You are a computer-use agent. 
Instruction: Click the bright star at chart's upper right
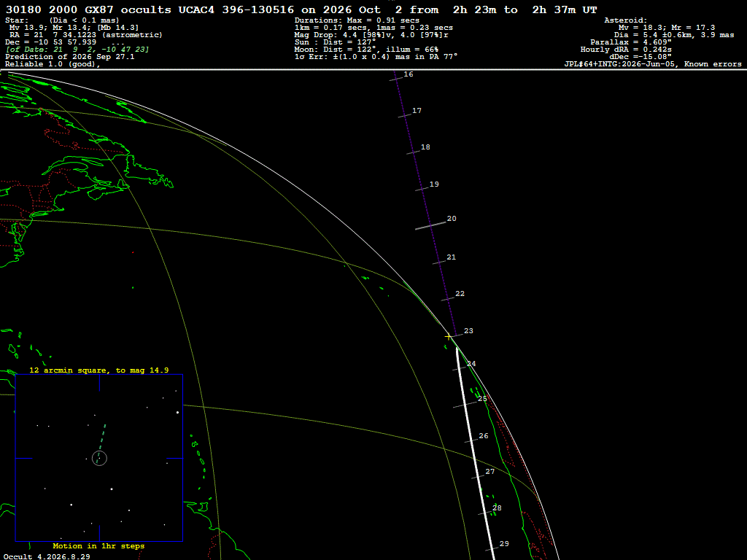tap(178, 413)
